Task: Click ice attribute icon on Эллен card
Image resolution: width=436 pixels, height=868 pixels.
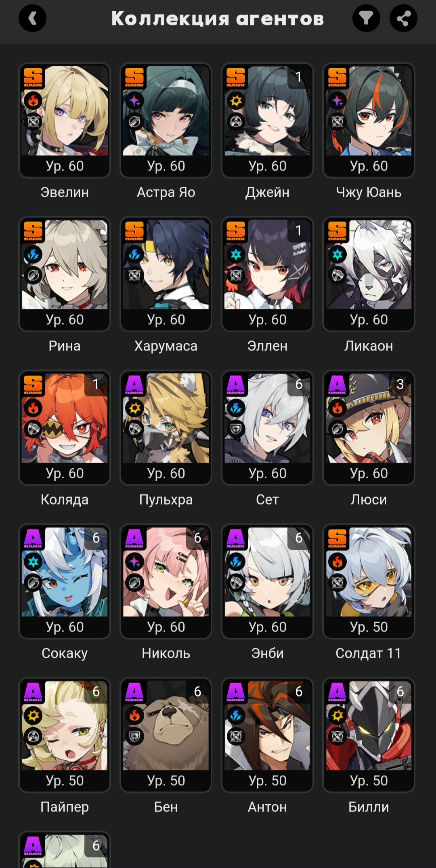Action: coord(236,254)
